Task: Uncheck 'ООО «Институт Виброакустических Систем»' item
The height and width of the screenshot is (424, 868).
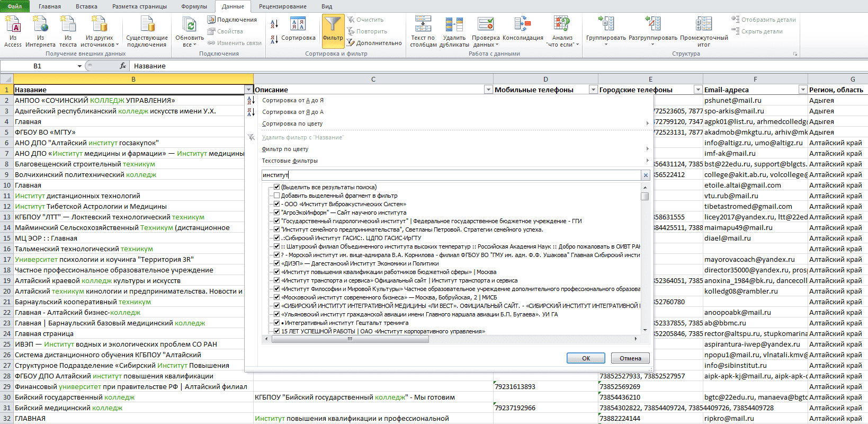Action: pyautogui.click(x=276, y=204)
